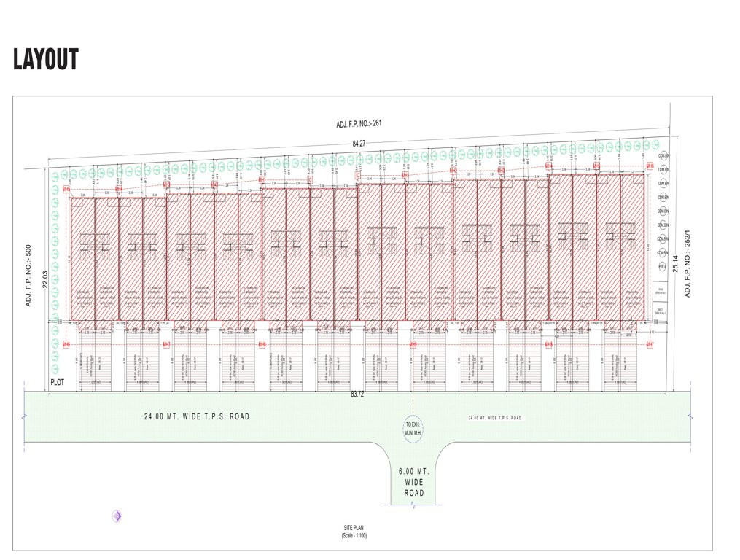Select the P.W.B circle symbol below the CDM-BIN column
The image size is (740, 560).
[x=661, y=266]
